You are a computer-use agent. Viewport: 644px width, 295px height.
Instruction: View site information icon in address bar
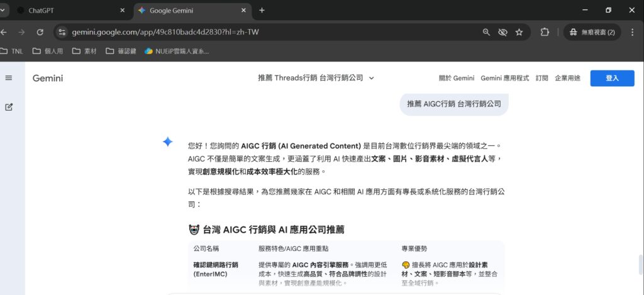[62, 32]
